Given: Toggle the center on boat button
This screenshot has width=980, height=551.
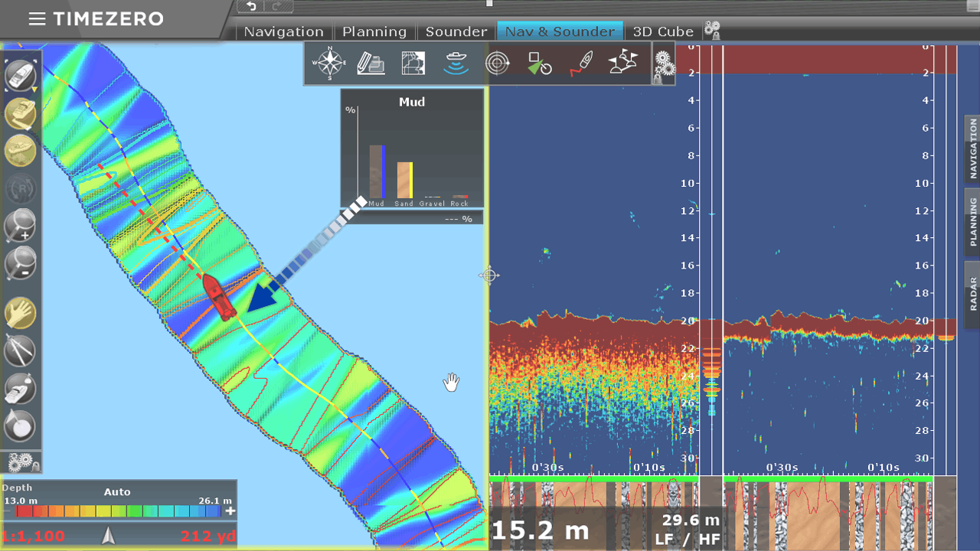Looking at the screenshot, I should (20, 76).
